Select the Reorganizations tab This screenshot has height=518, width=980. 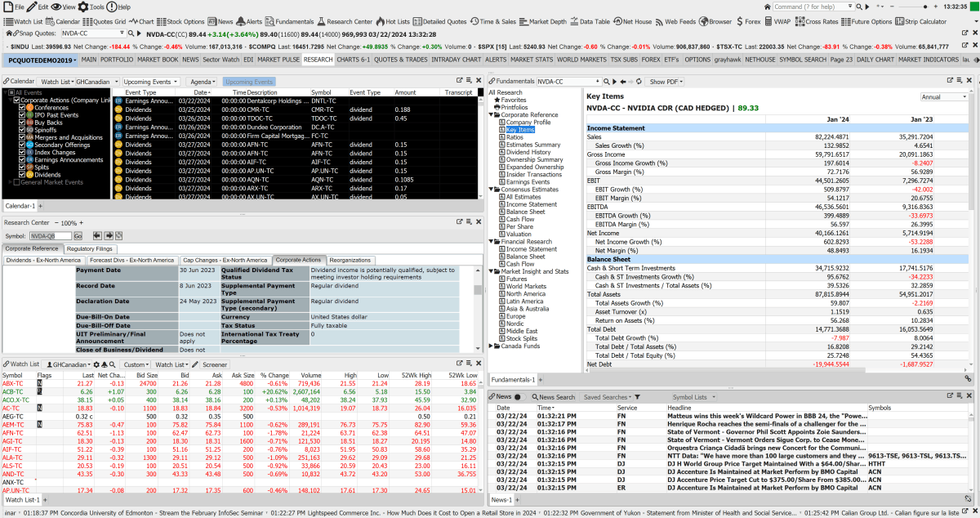click(350, 260)
